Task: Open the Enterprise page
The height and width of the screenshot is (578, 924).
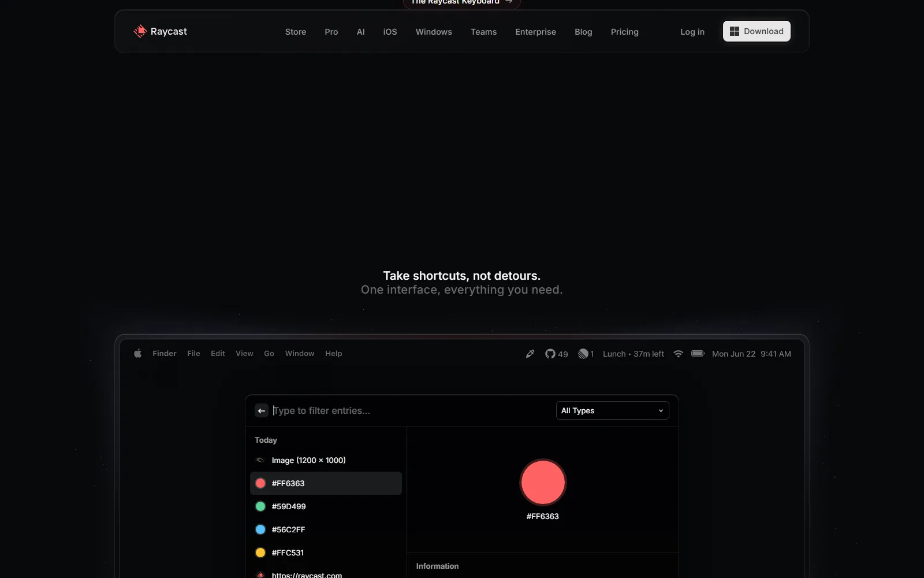Action: point(536,32)
